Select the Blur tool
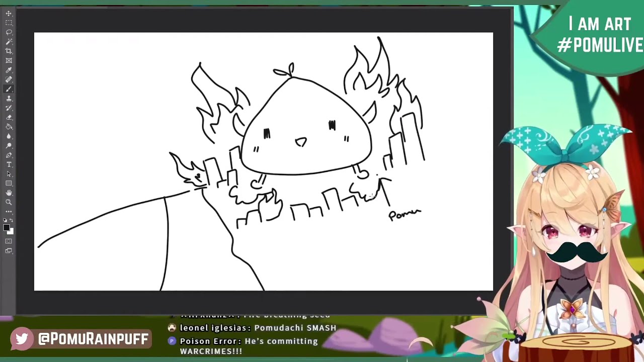The width and height of the screenshot is (644, 362). 9,136
